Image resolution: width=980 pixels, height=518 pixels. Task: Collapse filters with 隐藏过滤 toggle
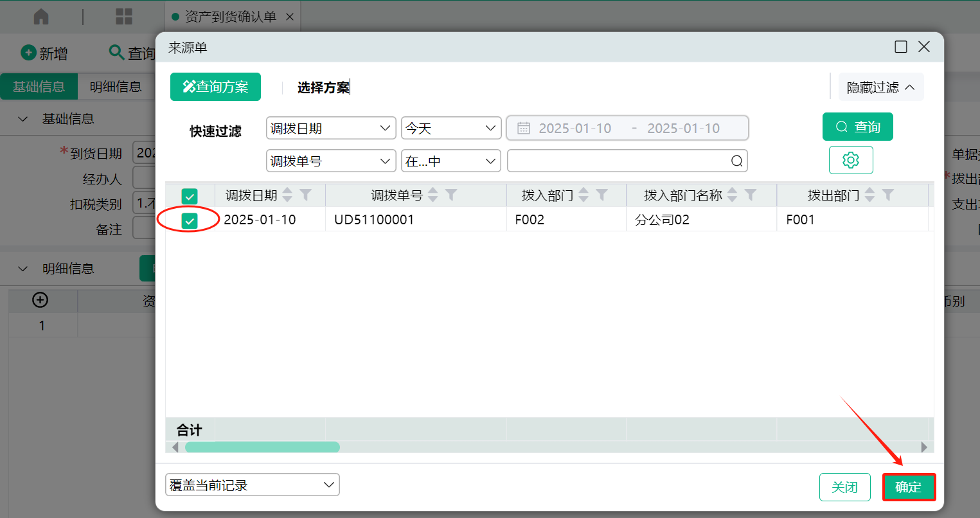tap(880, 87)
